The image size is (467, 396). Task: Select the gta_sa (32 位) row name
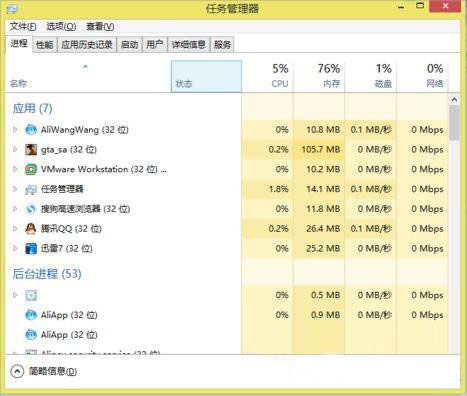[69, 150]
